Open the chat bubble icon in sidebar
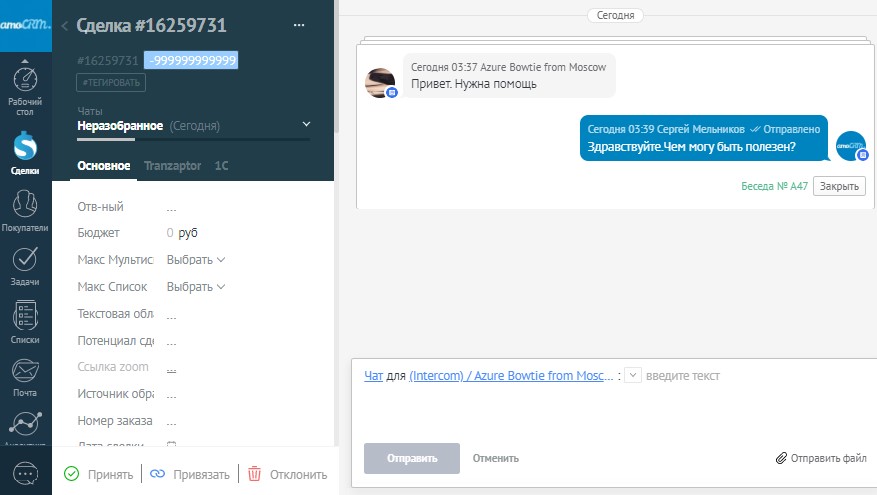 [25, 472]
